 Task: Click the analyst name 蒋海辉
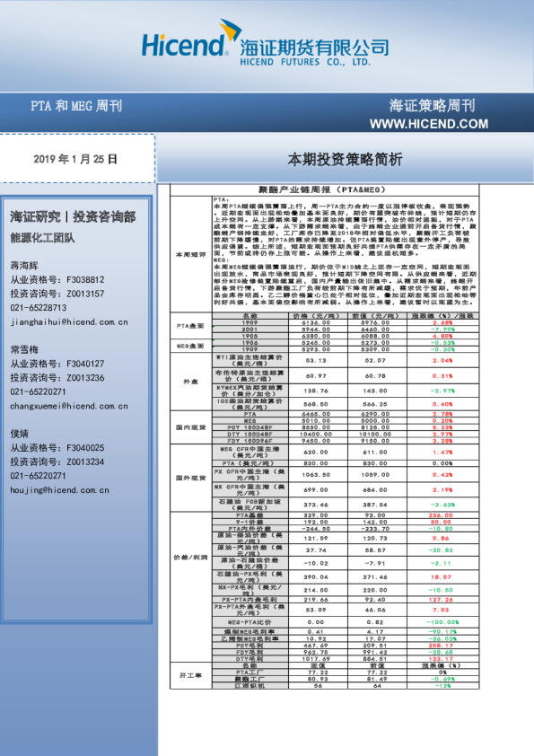coord(24,265)
